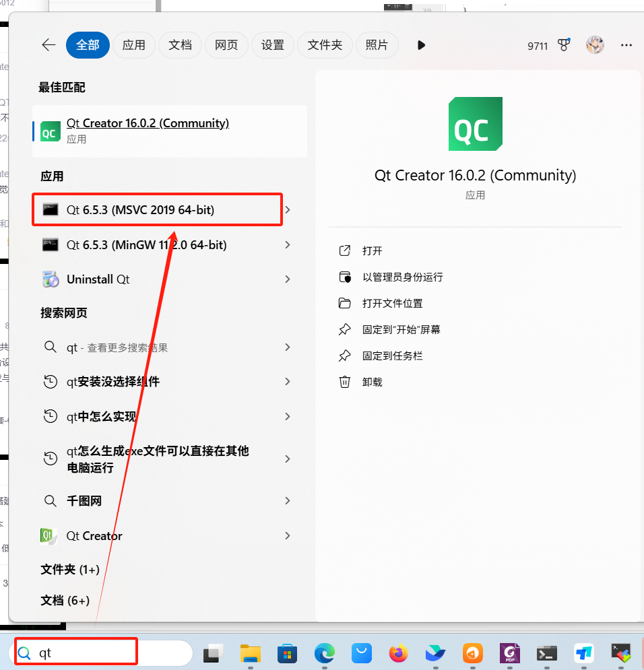
Task: Open the Microsoft Rewards trophy icon
Action: [564, 45]
